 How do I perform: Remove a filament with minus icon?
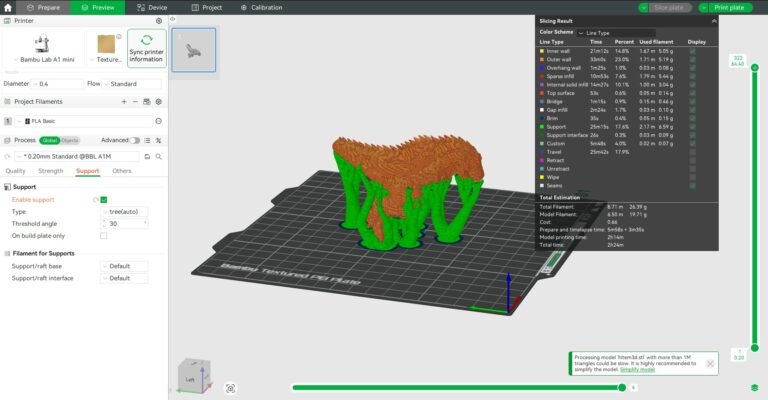coord(135,102)
